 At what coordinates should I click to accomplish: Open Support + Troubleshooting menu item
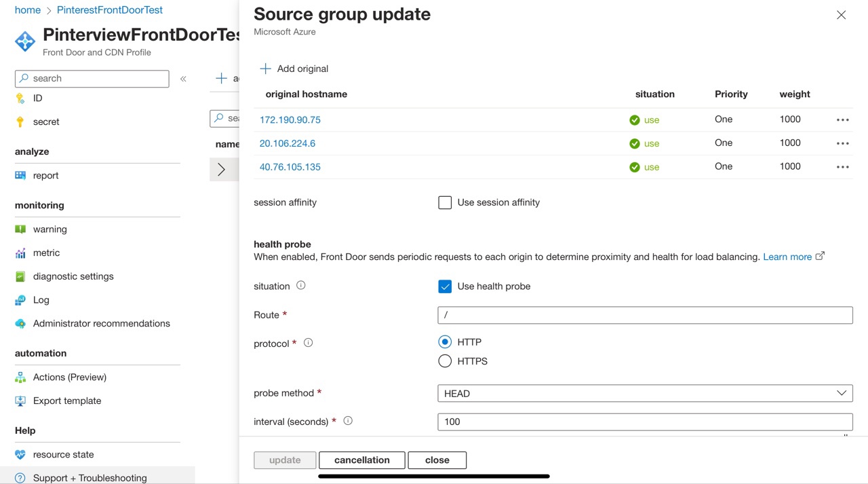[90, 478]
